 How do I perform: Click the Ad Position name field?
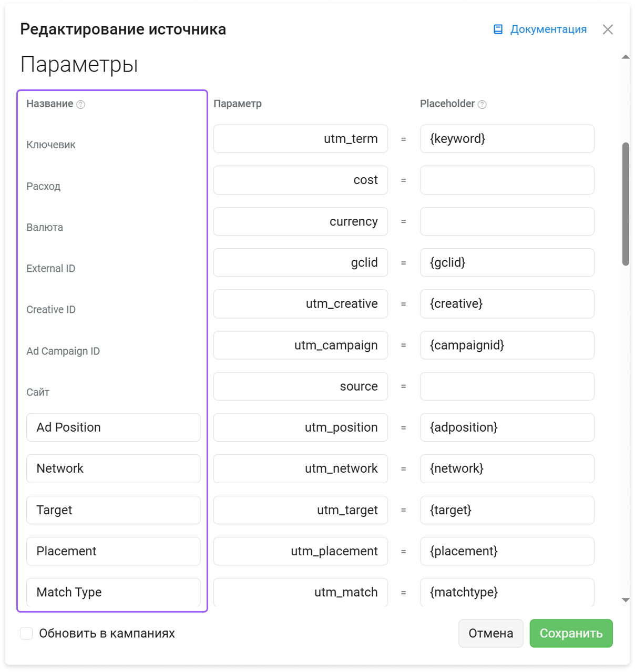(x=113, y=427)
